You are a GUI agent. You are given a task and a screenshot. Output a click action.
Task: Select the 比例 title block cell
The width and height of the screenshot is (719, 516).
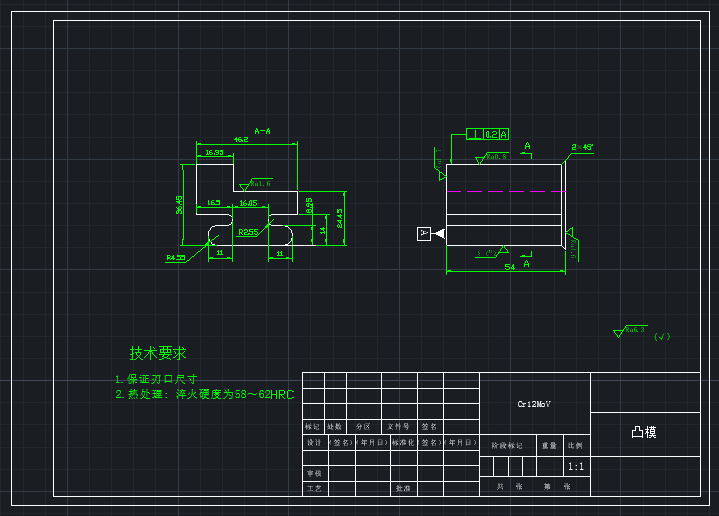575,446
